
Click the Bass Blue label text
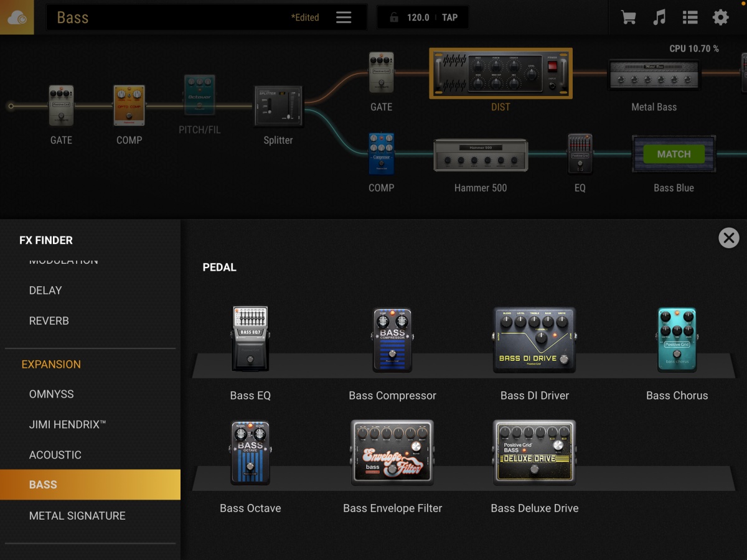(x=674, y=188)
